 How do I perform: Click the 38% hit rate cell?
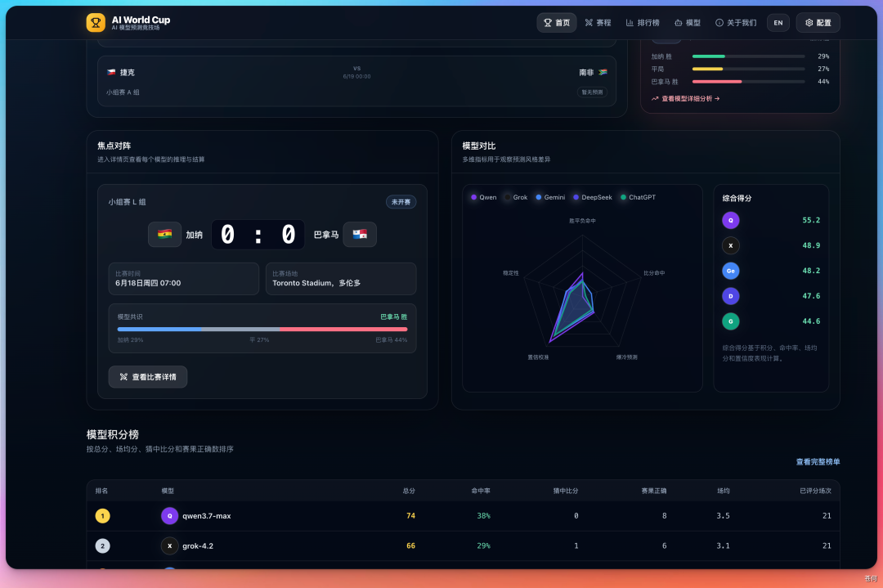tap(484, 516)
